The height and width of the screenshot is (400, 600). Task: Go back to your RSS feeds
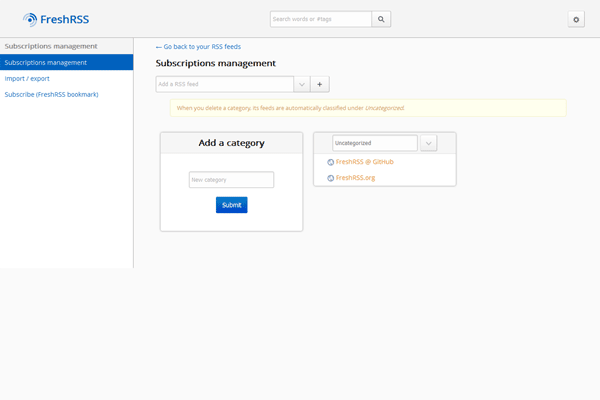(x=198, y=46)
